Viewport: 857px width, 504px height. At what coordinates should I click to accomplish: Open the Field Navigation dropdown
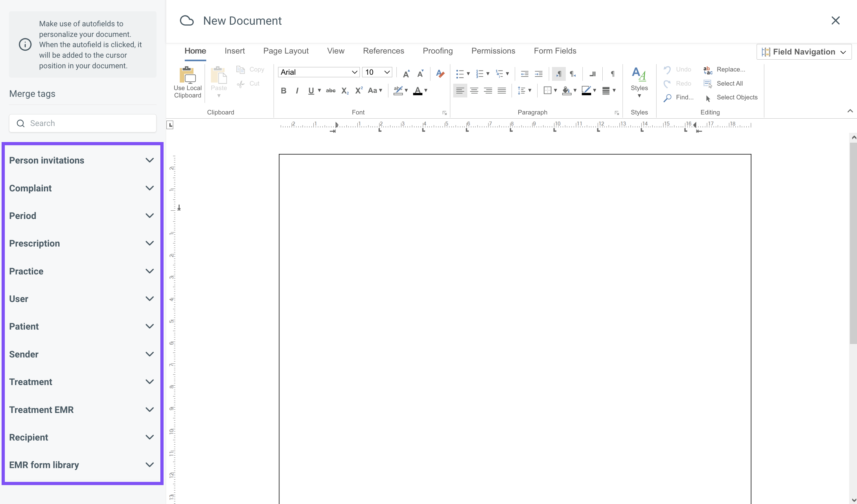(x=804, y=52)
